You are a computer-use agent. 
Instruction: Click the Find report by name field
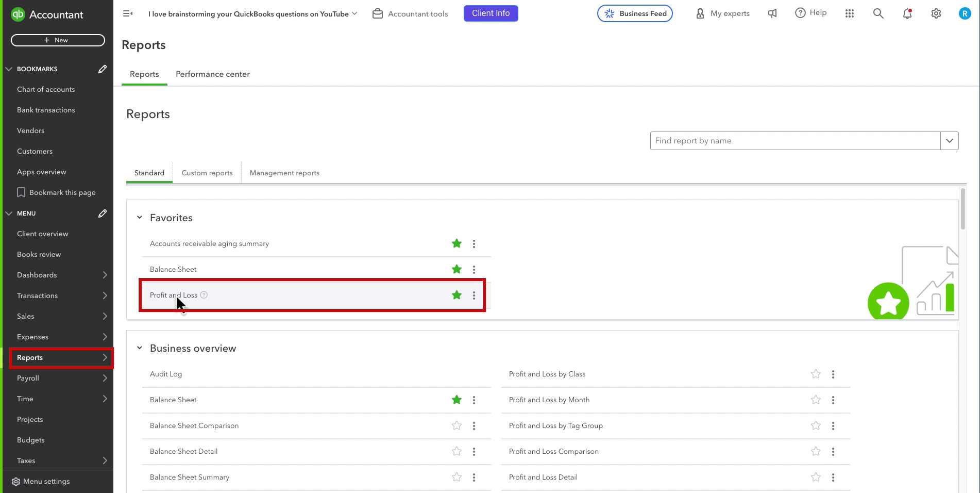click(796, 141)
